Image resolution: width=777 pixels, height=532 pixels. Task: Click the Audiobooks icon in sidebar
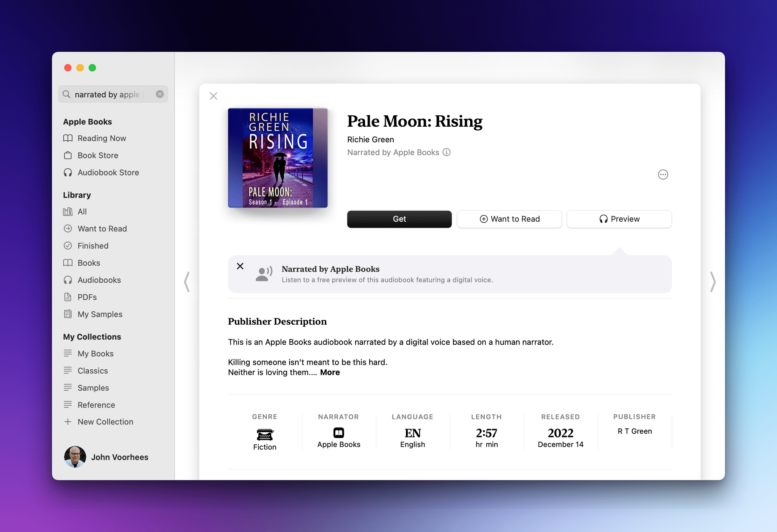[69, 279]
